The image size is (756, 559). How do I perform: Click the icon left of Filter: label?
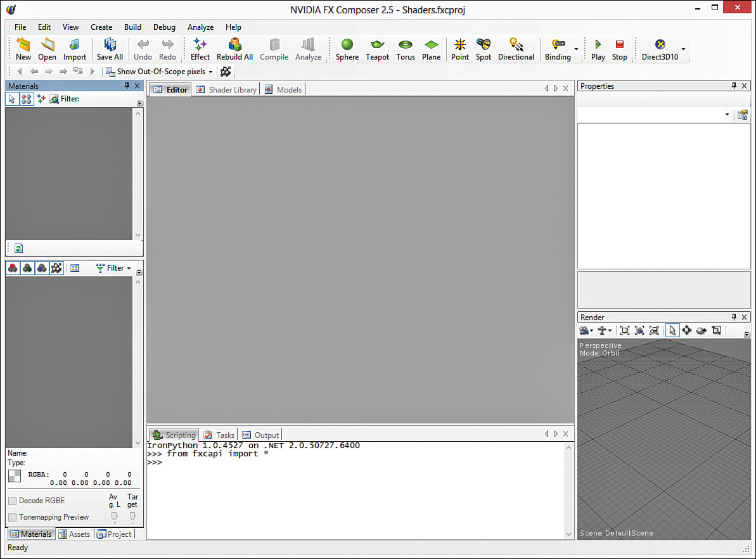(54, 99)
